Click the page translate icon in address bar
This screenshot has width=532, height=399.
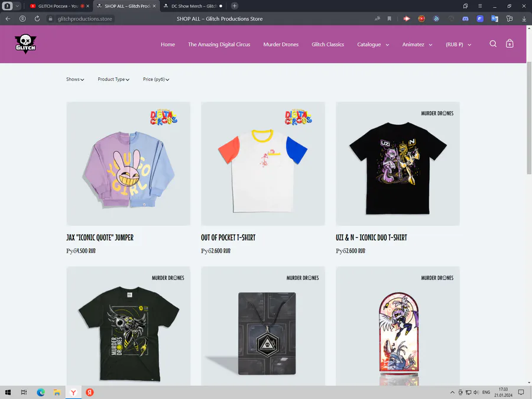(x=377, y=19)
